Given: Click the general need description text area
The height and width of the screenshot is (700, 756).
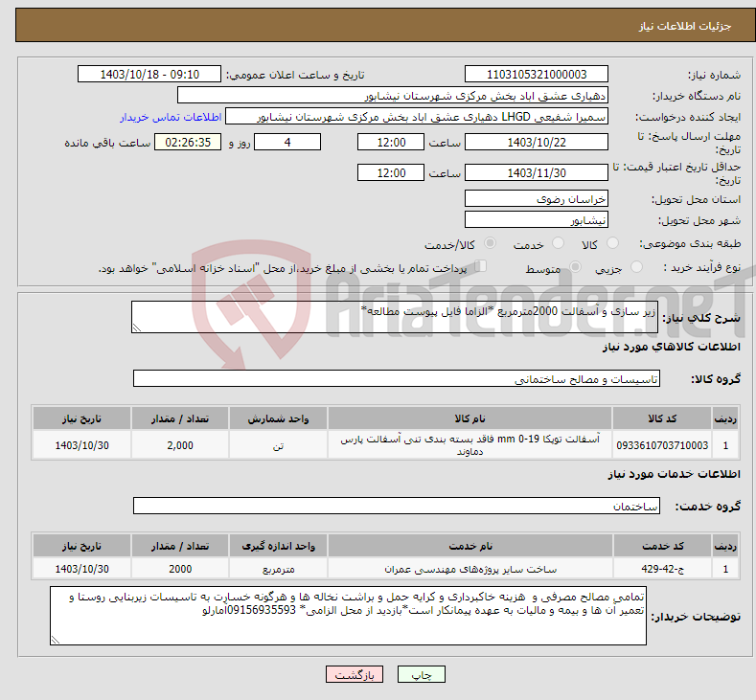Looking at the screenshot, I should pos(395,317).
